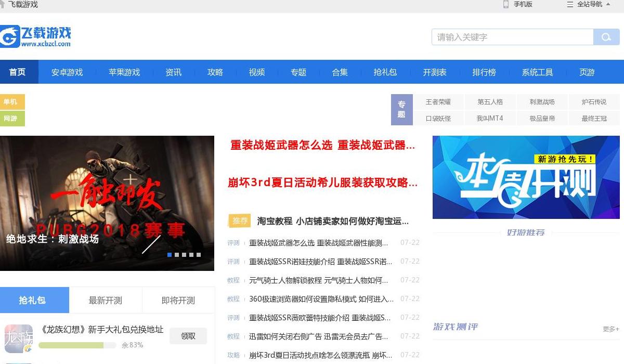This screenshot has height=364, width=624.
Task: Open the 360极速浏览器 privacy mode article
Action: click(321, 299)
